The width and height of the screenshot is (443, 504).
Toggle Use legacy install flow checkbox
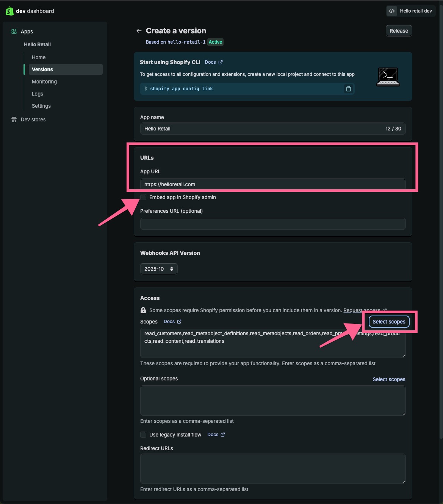pos(143,435)
